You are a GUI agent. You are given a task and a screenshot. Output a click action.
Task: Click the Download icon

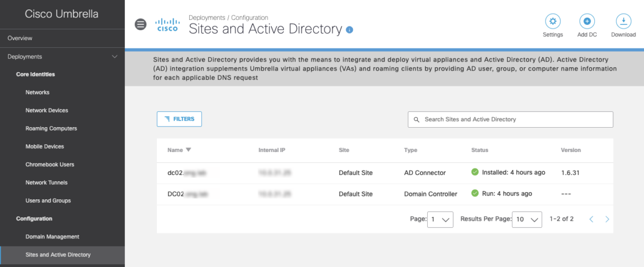(x=624, y=21)
